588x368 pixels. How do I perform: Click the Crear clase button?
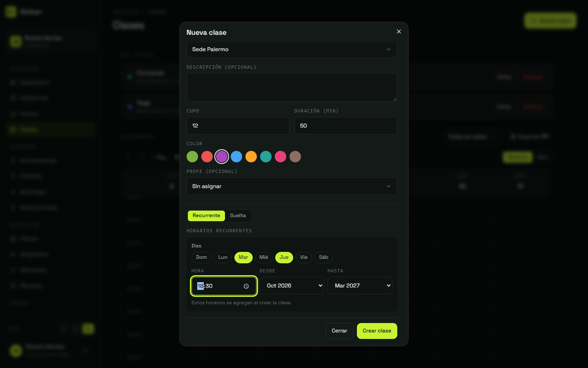click(377, 331)
